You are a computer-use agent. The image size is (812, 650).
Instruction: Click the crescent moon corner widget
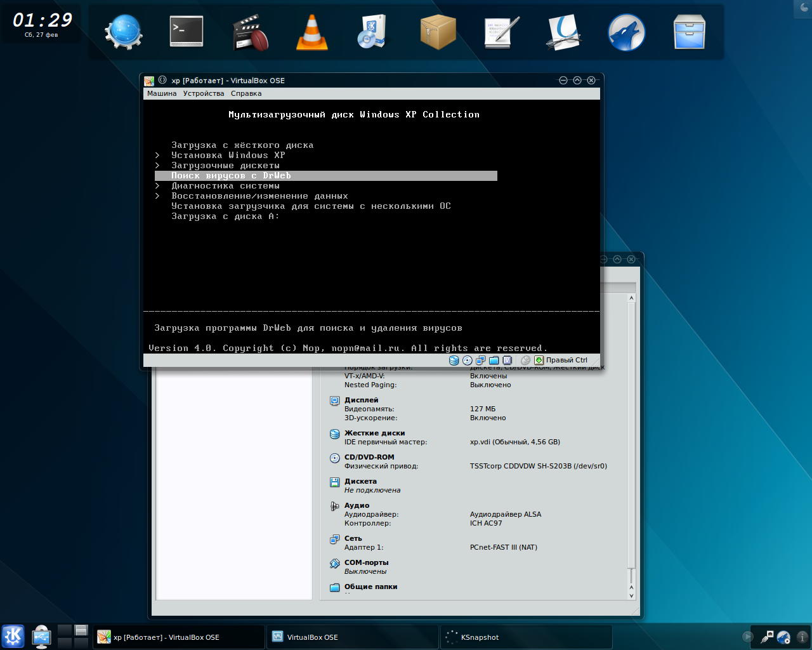[804, 8]
